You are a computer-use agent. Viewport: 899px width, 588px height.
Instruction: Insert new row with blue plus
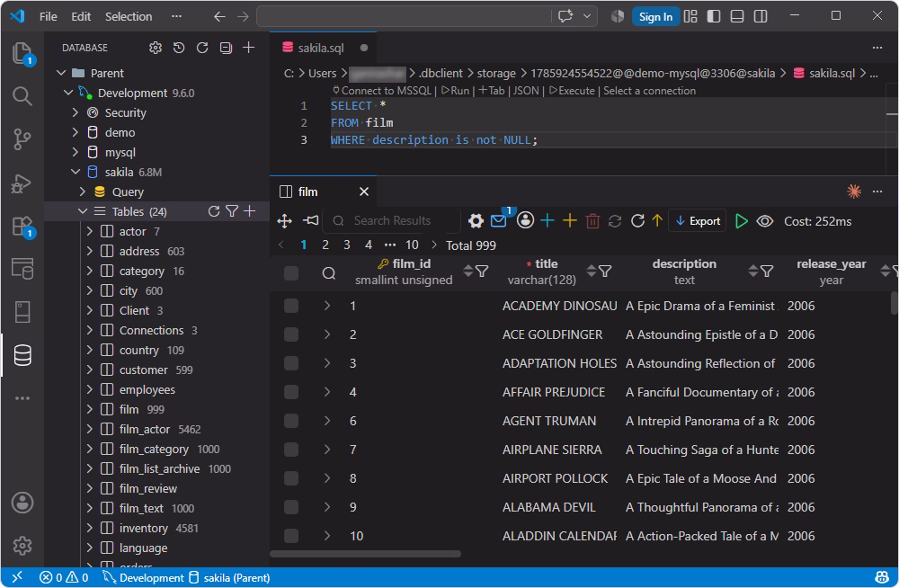tap(547, 221)
